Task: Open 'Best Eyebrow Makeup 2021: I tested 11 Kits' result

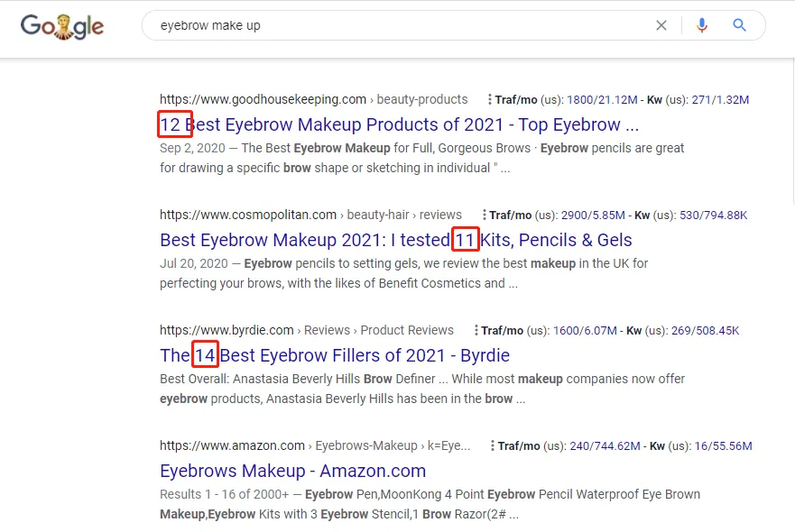Action: tap(396, 240)
